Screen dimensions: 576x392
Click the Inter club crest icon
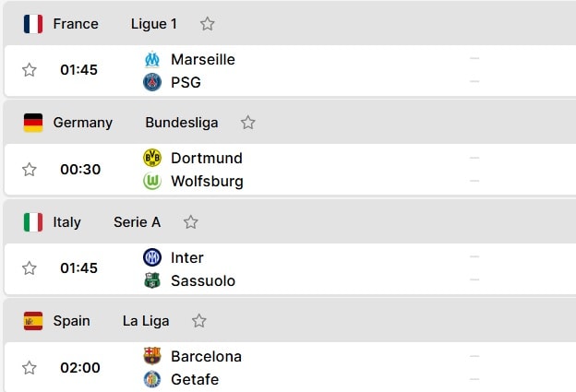[x=152, y=257]
